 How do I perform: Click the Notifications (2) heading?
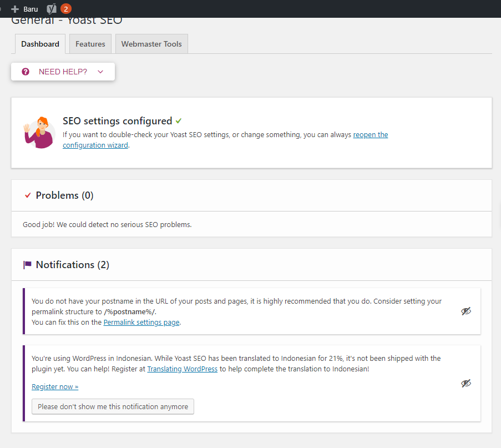point(73,265)
